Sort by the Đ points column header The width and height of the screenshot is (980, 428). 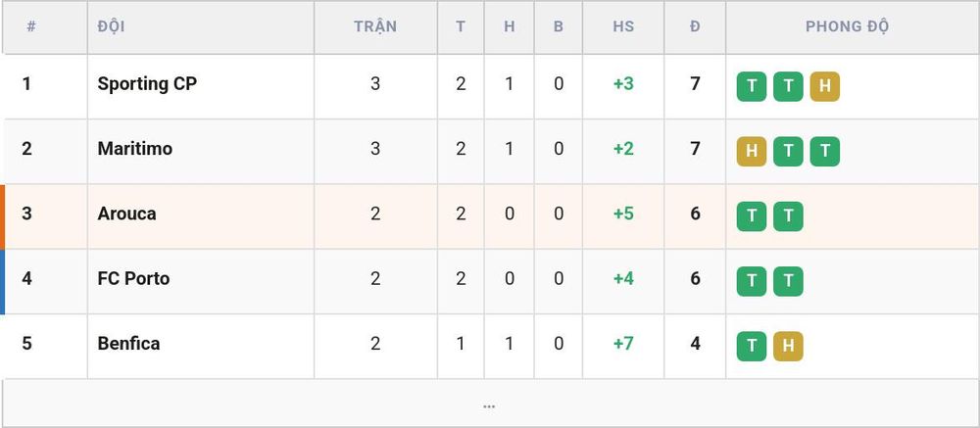pos(695,26)
